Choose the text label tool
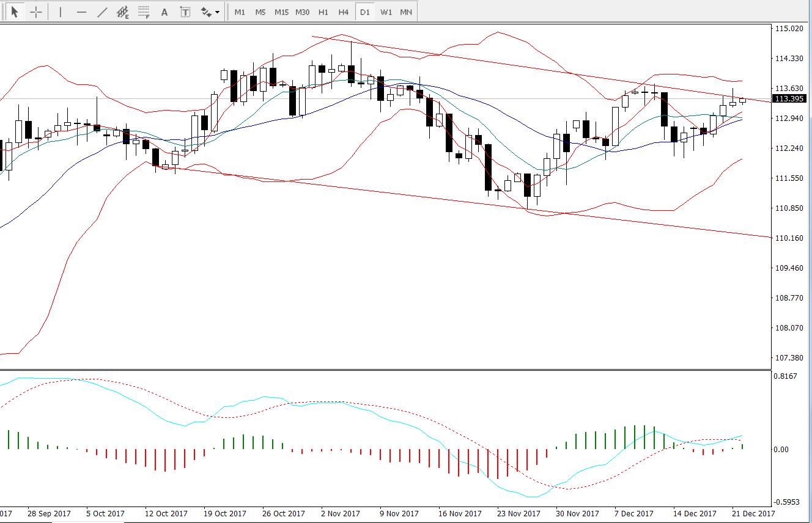Image resolution: width=812 pixels, height=523 pixels. (185, 12)
